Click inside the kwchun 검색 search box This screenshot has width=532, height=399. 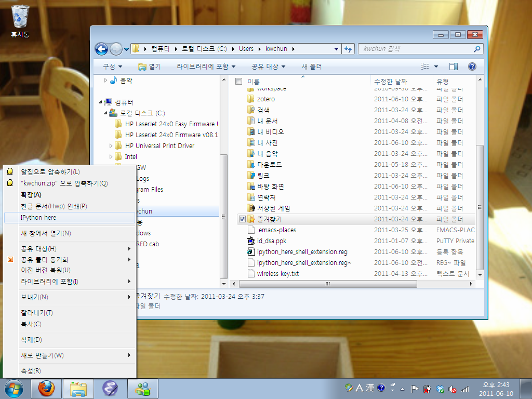click(416, 48)
